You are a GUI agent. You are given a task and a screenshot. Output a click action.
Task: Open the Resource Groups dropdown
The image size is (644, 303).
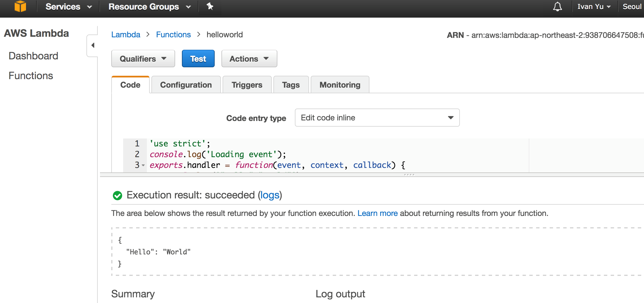point(150,7)
